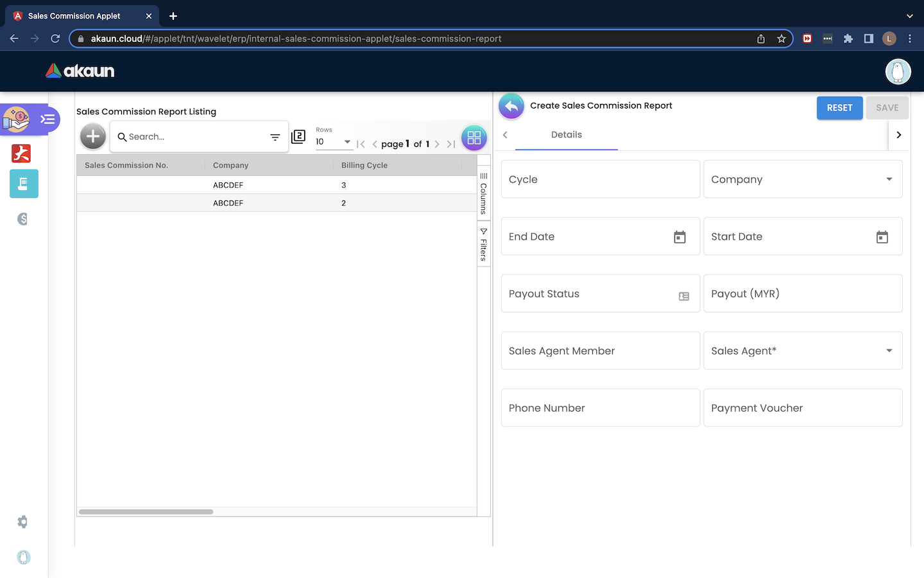Viewport: 924px width, 578px height.
Task: Open the dollar coin sidebar item
Action: pyautogui.click(x=23, y=219)
